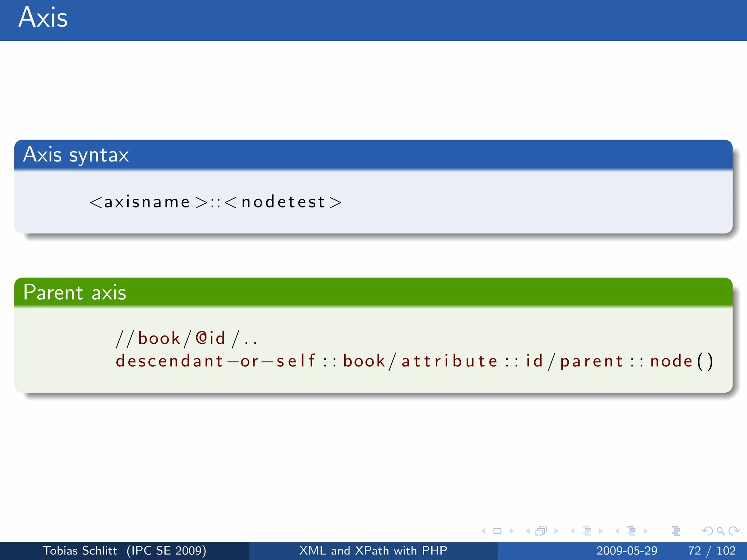Click footer title XML and XPath with PHP
The height and width of the screenshot is (560, 747).
(373, 551)
